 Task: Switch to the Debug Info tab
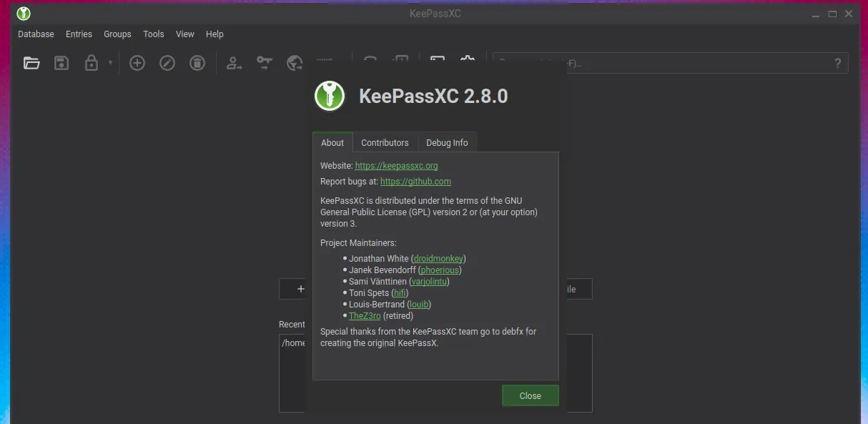click(x=447, y=142)
